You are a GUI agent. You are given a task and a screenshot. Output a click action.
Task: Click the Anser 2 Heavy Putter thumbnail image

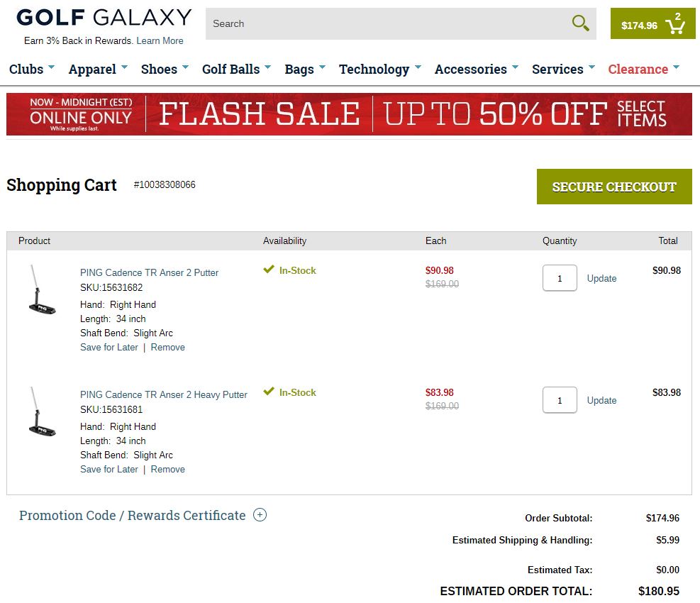click(x=42, y=412)
